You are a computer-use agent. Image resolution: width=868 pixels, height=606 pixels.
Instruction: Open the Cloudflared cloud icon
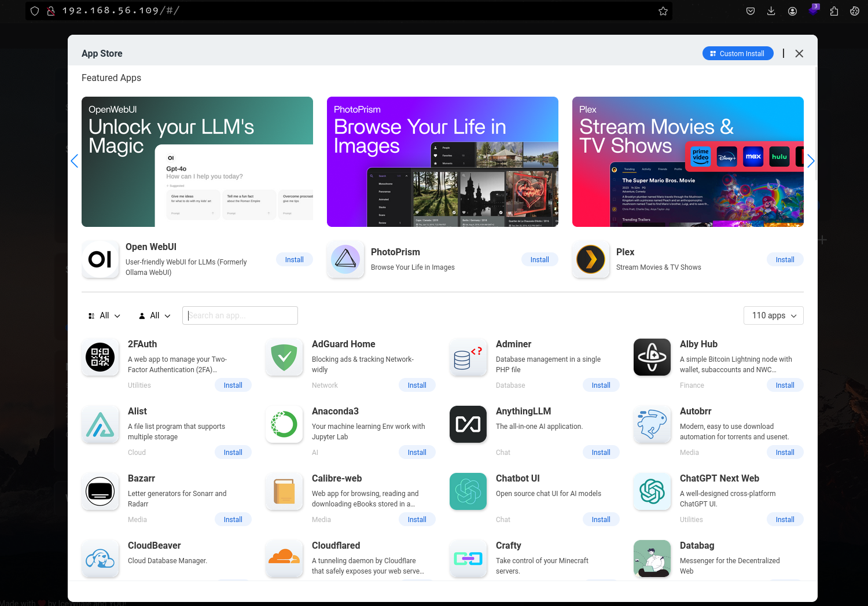(x=284, y=559)
